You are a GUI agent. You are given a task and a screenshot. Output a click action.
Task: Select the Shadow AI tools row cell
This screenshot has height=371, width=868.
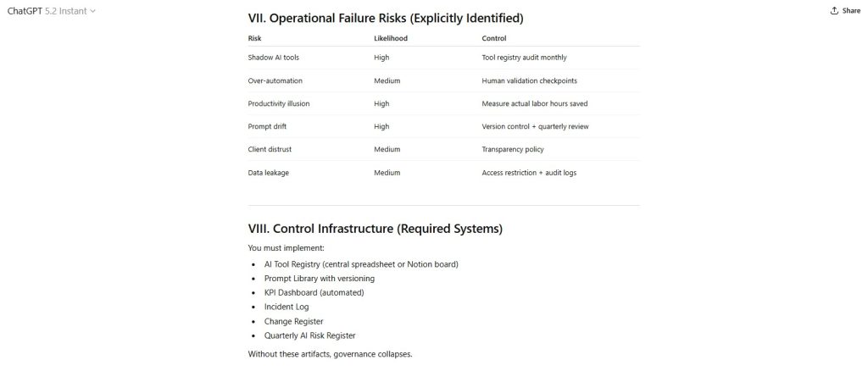pos(273,58)
